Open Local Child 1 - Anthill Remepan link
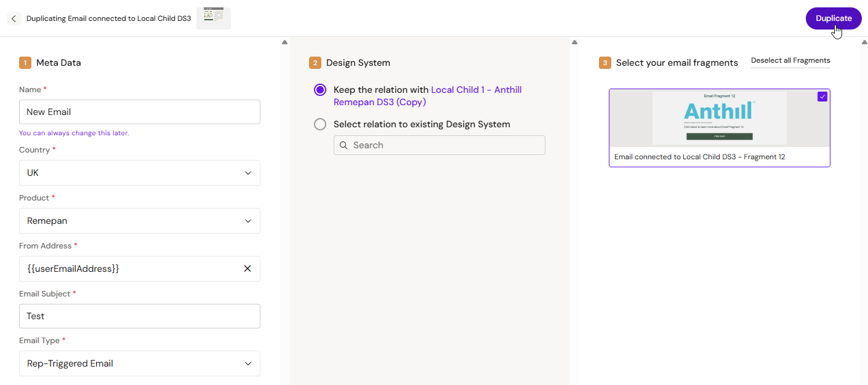Image resolution: width=868 pixels, height=385 pixels. 476,90
